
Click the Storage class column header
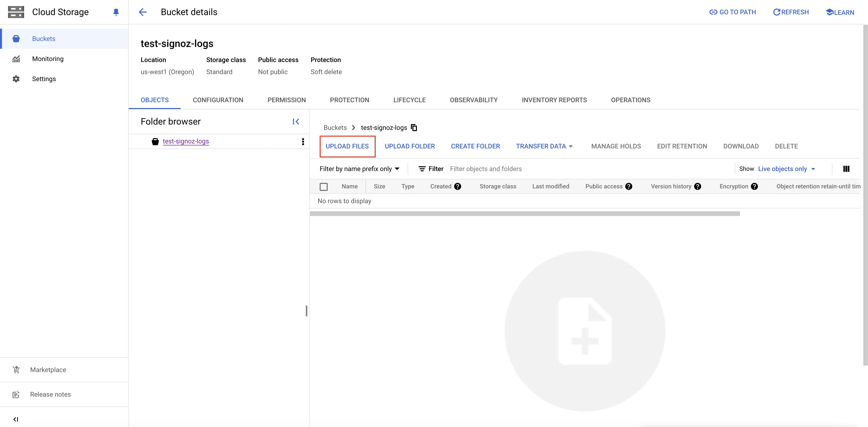click(x=498, y=186)
